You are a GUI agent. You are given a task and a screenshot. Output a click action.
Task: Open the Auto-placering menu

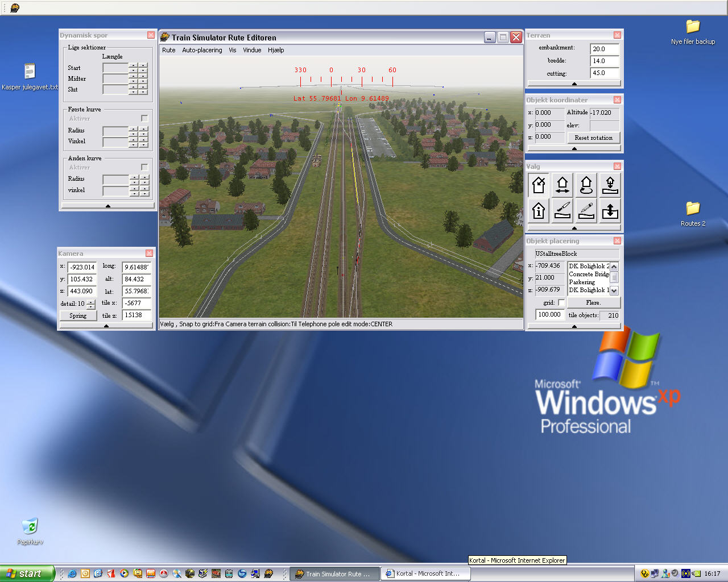click(202, 50)
